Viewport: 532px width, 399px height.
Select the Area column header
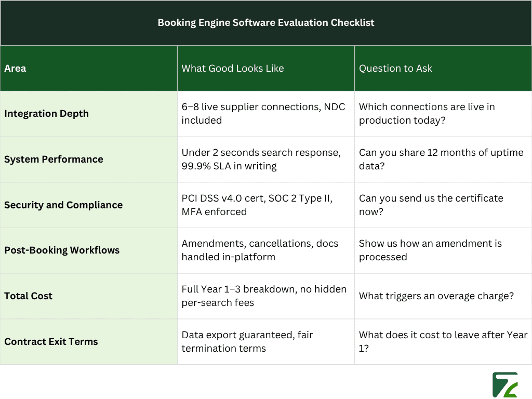click(x=15, y=68)
